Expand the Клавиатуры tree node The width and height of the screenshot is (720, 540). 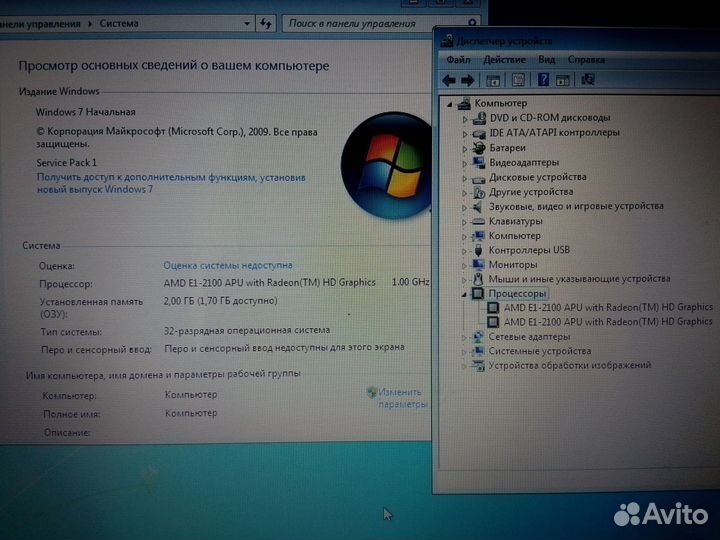click(x=464, y=222)
